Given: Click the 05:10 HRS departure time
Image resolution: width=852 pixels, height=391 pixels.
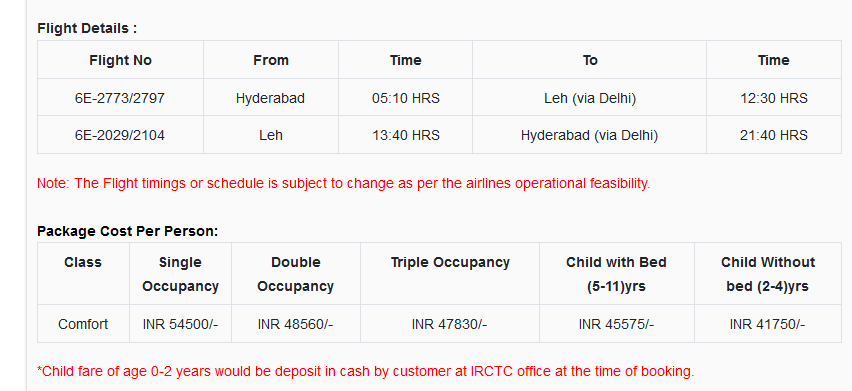Looking at the screenshot, I should [x=405, y=98].
